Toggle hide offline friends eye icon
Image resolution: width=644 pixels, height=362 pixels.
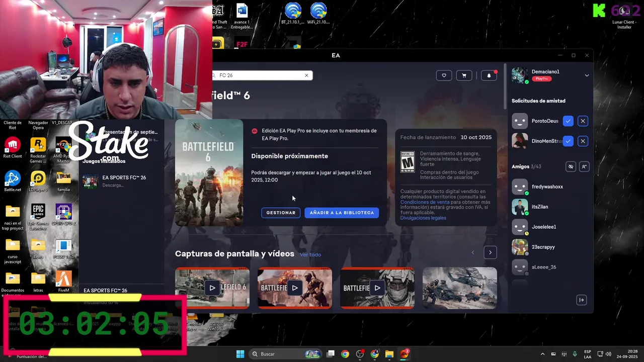(x=571, y=166)
